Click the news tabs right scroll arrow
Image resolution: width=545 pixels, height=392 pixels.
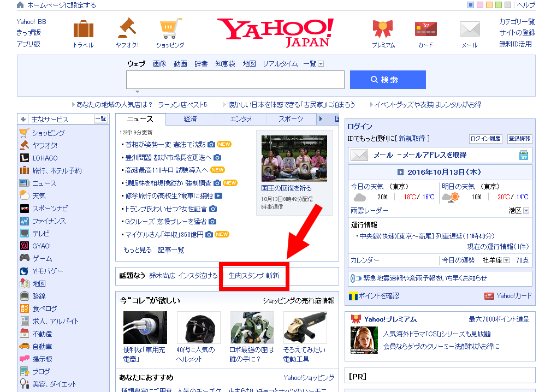(x=321, y=119)
